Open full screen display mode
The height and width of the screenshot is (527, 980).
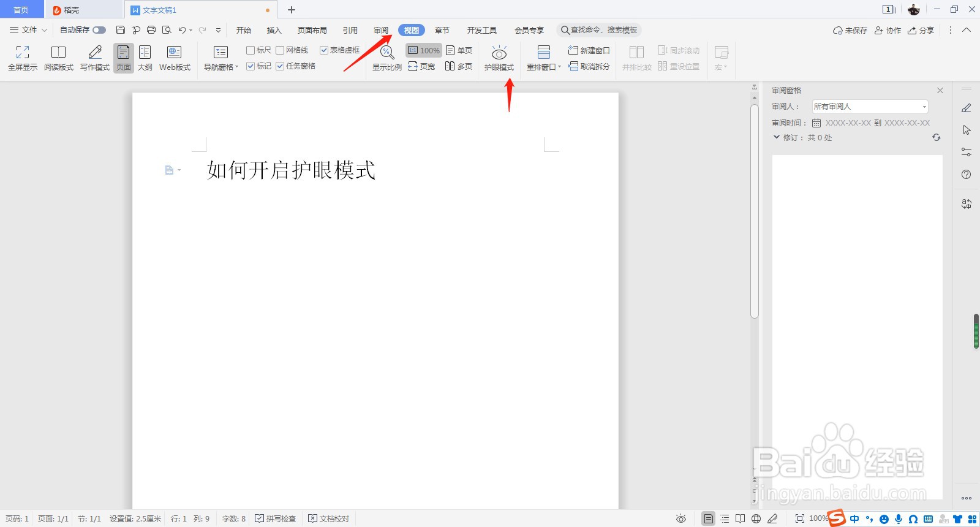[23, 58]
